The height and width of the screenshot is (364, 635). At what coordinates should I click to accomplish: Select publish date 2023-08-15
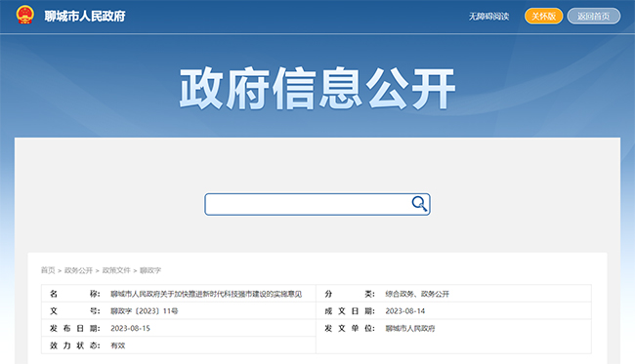(x=130, y=329)
